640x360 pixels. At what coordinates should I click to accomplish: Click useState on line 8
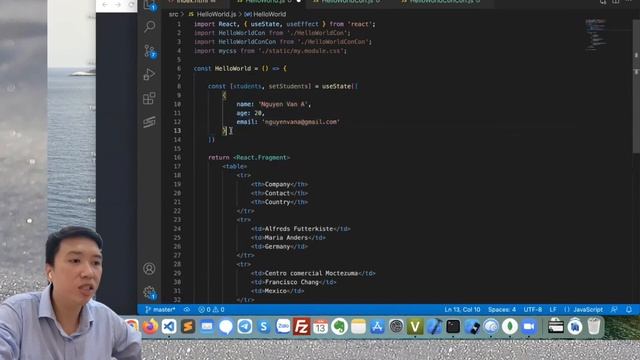[336, 86]
